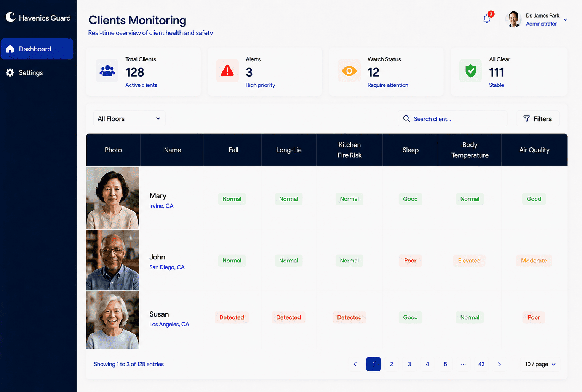Screen dimensions: 582x392
Task: Click the Photo column header
Action: [x=113, y=150]
